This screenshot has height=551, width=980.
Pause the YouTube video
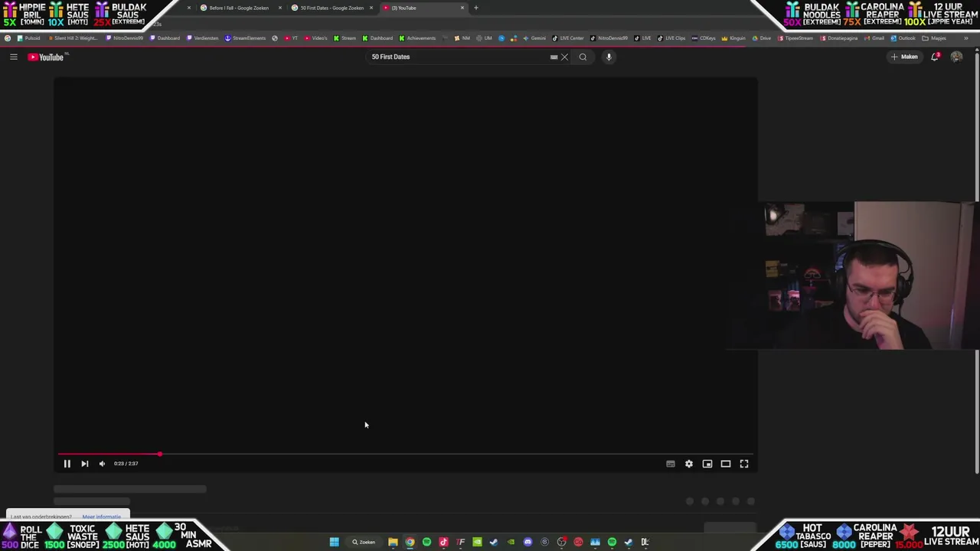67,463
